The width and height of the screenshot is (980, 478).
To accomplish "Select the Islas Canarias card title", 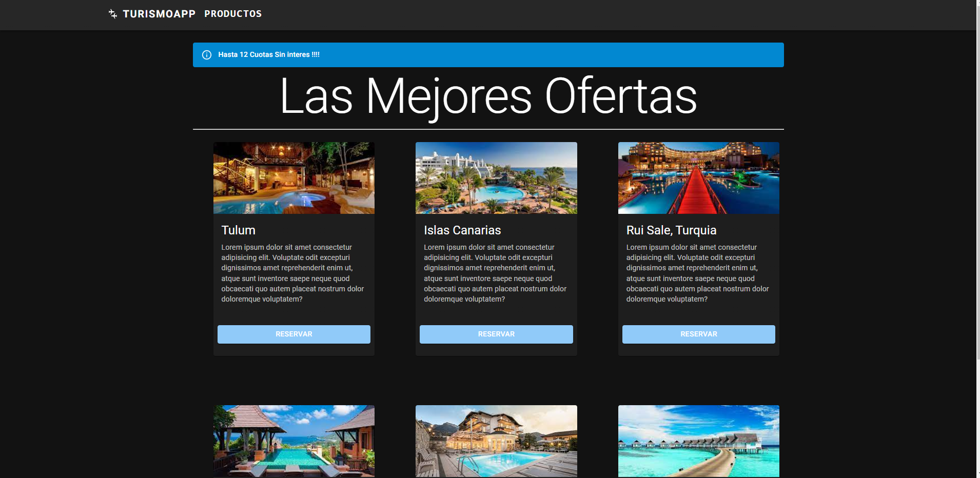I will click(462, 230).
